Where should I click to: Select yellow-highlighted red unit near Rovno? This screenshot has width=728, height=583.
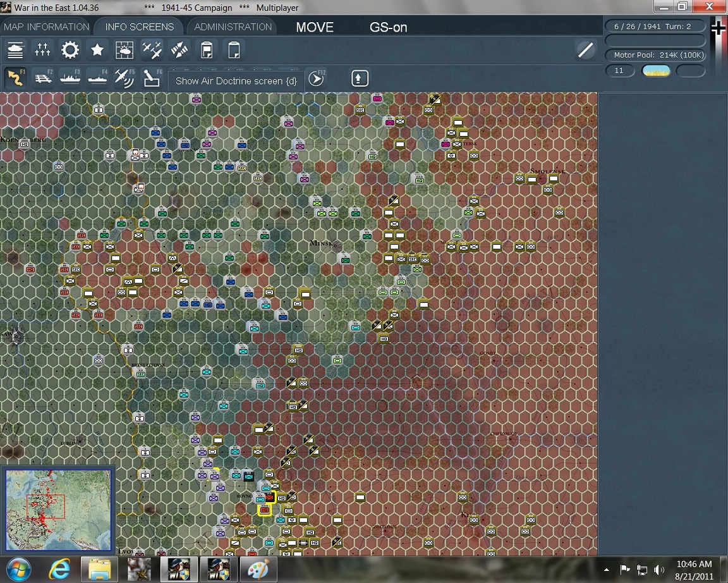coord(270,498)
